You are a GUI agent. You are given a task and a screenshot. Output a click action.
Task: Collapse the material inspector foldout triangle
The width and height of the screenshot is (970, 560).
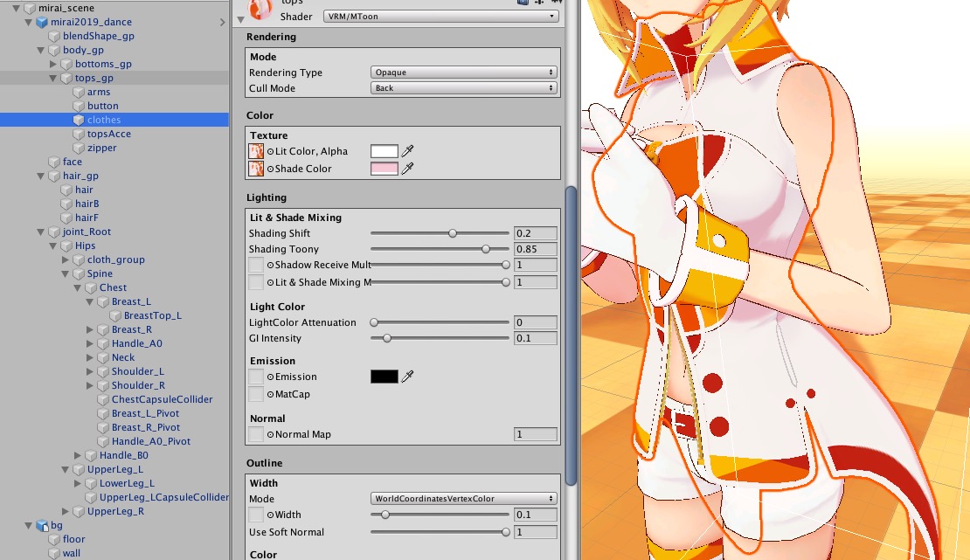[x=240, y=20]
